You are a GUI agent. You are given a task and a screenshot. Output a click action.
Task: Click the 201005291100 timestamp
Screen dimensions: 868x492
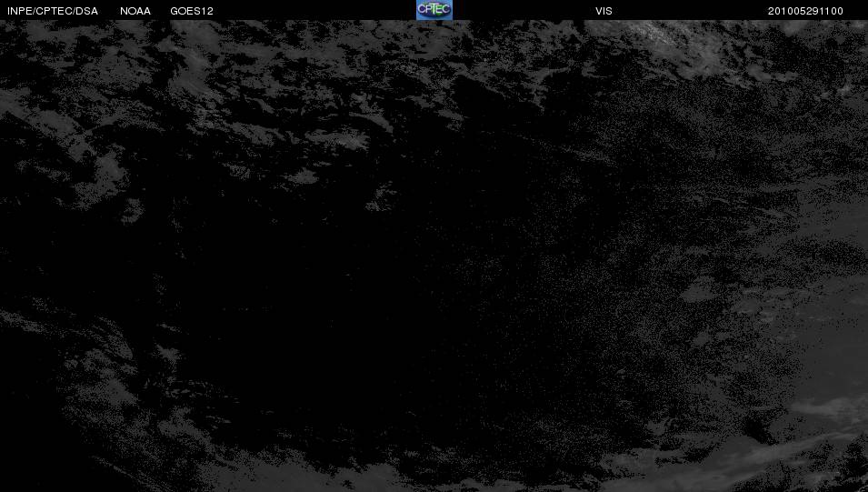coord(805,11)
